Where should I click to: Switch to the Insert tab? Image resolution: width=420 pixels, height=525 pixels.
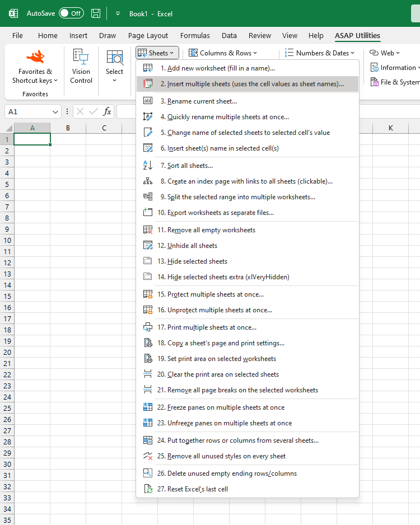(78, 35)
